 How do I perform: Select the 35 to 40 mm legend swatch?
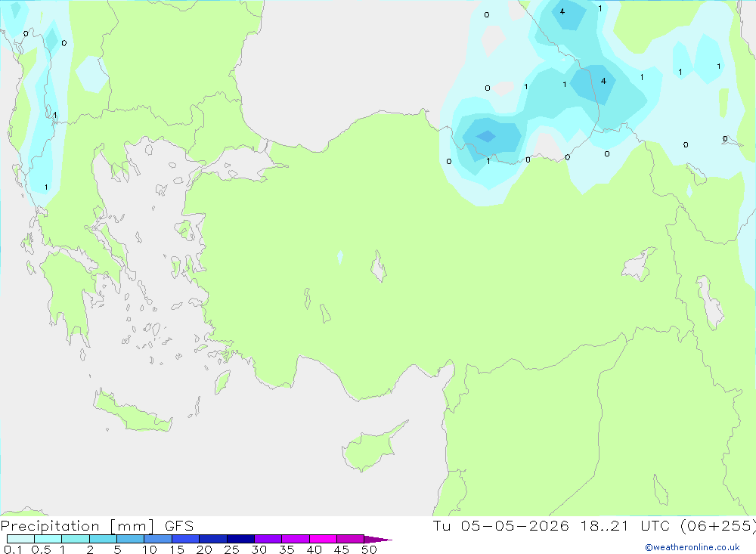[x=296, y=539]
